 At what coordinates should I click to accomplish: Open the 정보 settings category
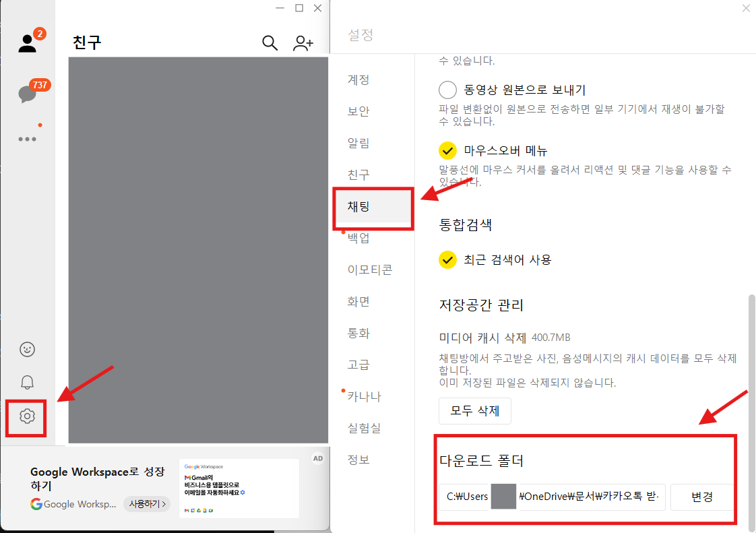tap(358, 460)
